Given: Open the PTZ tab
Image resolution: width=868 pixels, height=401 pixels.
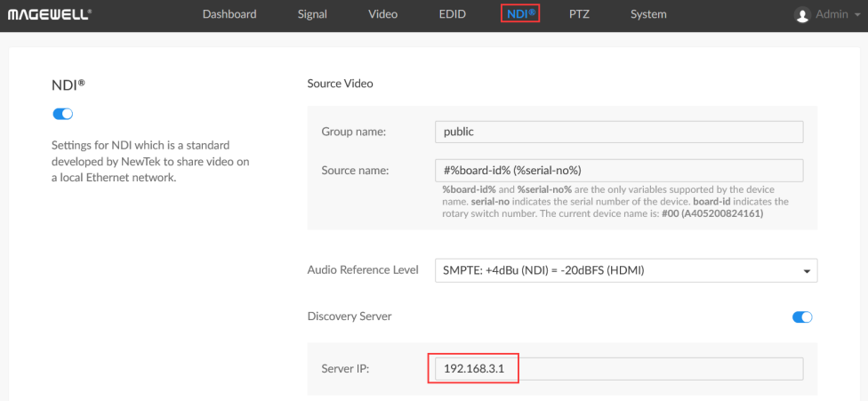Looking at the screenshot, I should 579,14.
